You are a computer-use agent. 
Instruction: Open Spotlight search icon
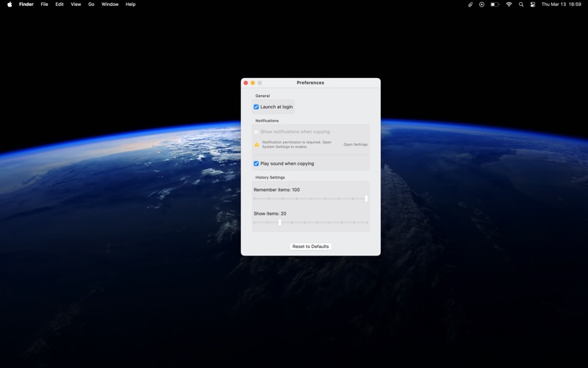[x=521, y=4]
